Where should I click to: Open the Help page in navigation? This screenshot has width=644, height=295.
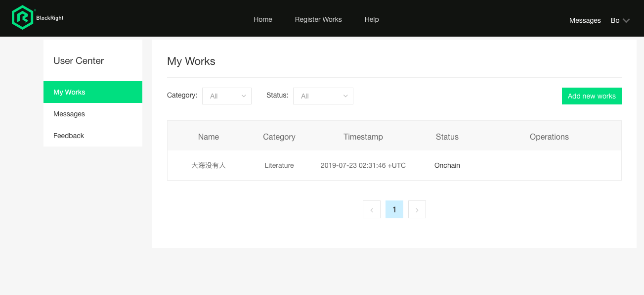click(x=372, y=19)
